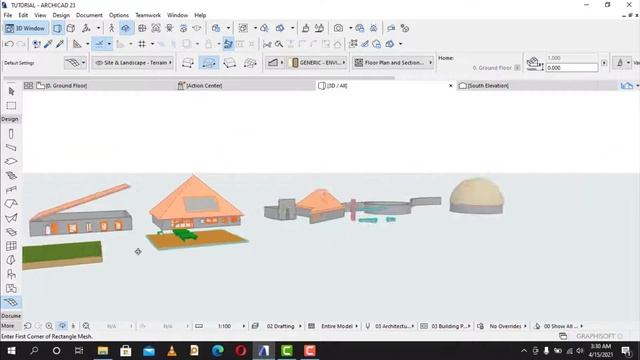
Task: Select the Slab tool in the toolbox
Action: [11, 161]
